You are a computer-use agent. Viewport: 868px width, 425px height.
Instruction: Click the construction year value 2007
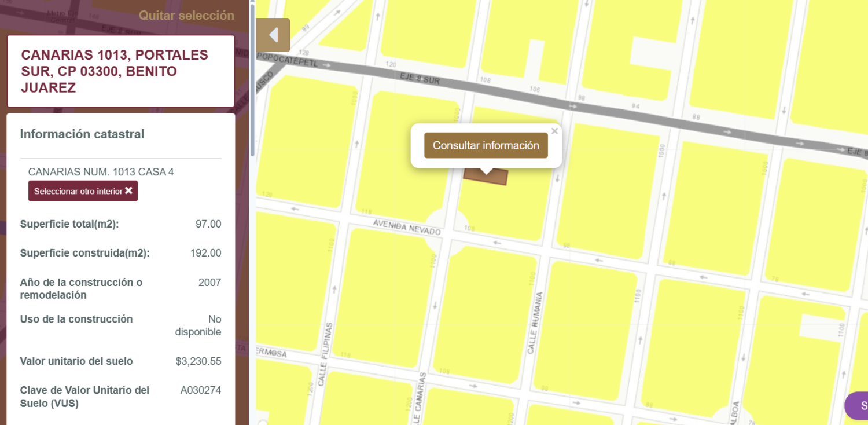(x=209, y=283)
